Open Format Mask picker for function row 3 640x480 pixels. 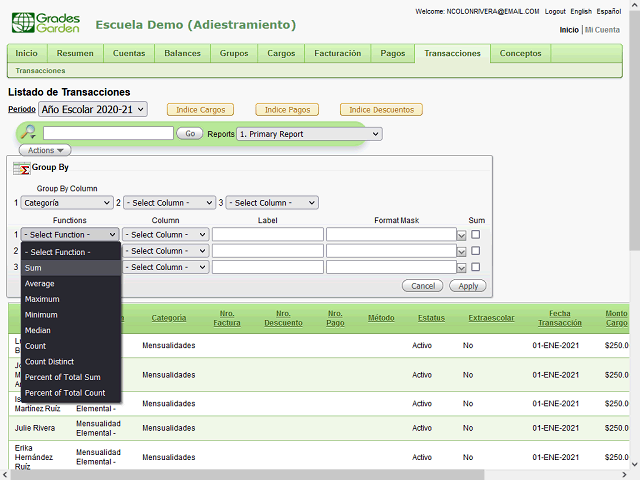click(461, 268)
